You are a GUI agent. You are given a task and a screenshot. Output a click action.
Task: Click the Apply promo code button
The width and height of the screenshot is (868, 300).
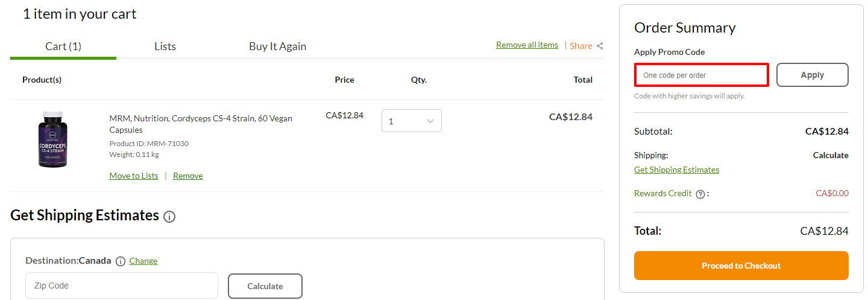coord(812,75)
